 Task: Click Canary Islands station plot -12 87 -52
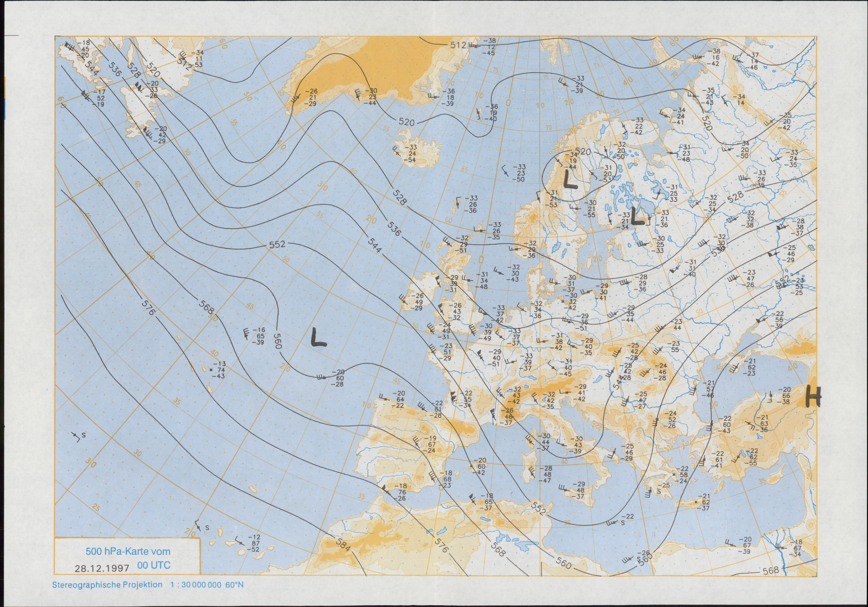pos(255,543)
